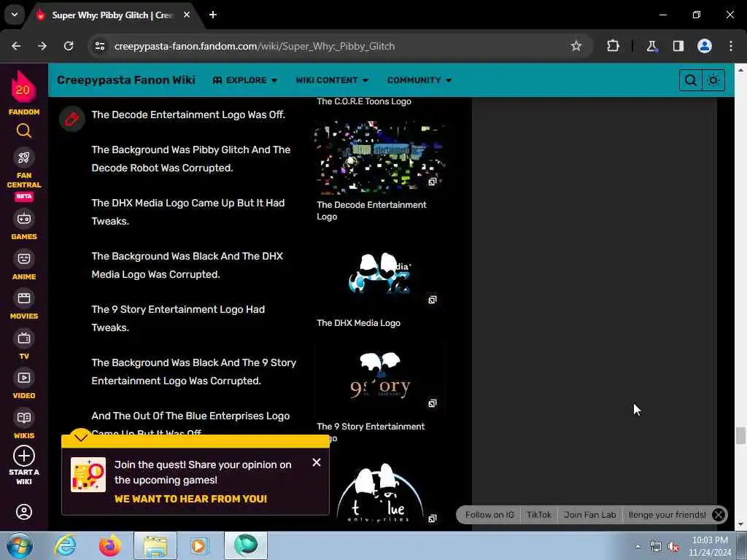The width and height of the screenshot is (747, 560).
Task: Open the taskbar clock and date
Action: coord(710,545)
